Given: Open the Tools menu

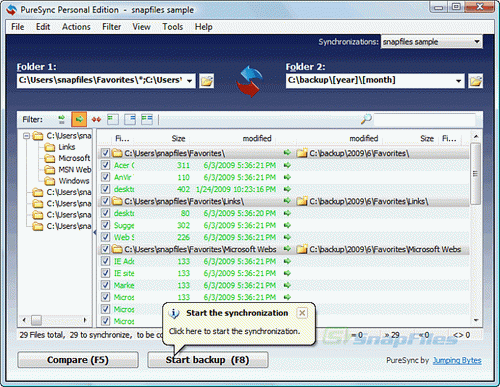Looking at the screenshot, I should (172, 27).
